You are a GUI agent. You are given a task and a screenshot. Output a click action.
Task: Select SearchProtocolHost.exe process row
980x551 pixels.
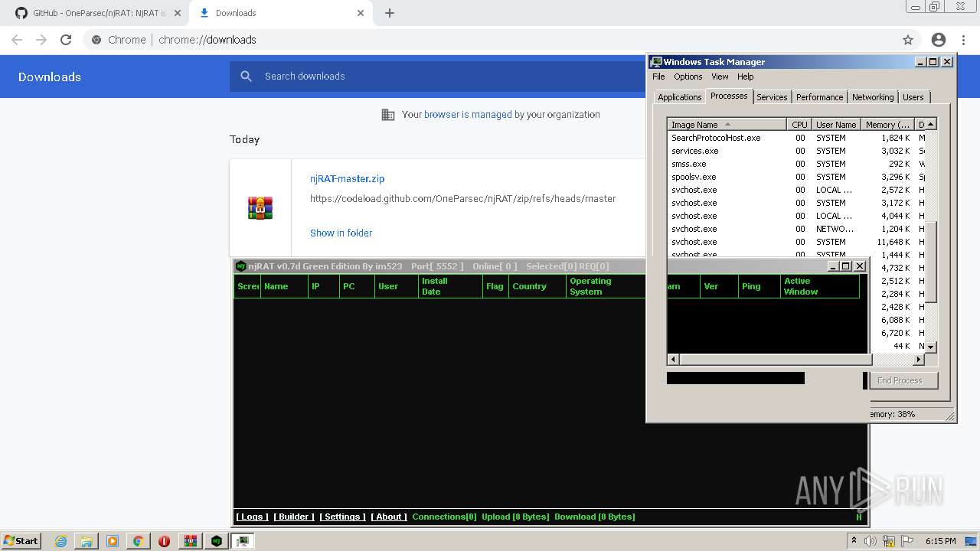(x=796, y=138)
